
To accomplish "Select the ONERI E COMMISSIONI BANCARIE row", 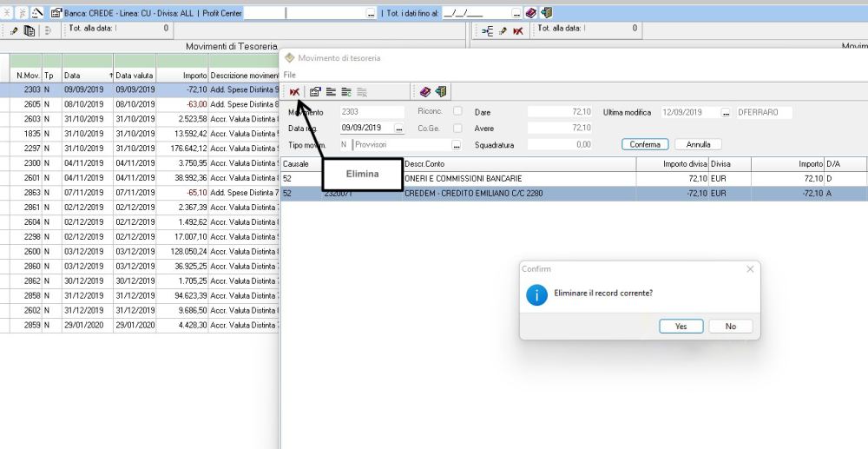I will tap(519, 178).
